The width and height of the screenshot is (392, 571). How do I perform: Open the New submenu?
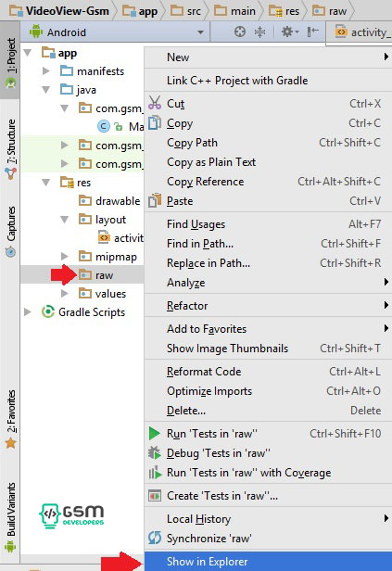[268, 57]
